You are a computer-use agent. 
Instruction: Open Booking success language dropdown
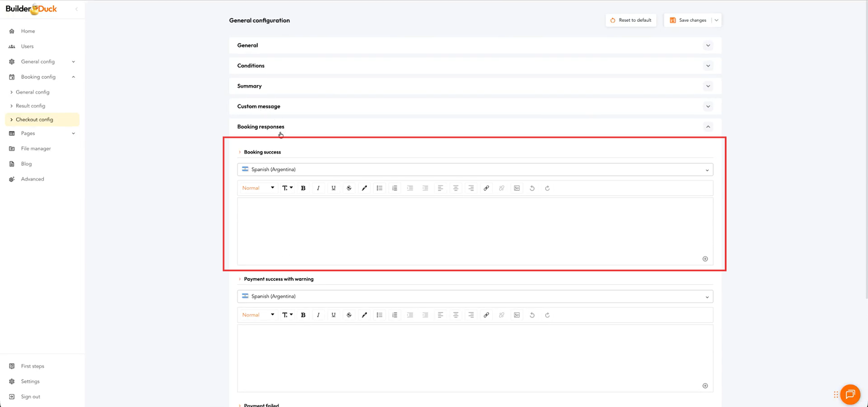[x=475, y=170]
